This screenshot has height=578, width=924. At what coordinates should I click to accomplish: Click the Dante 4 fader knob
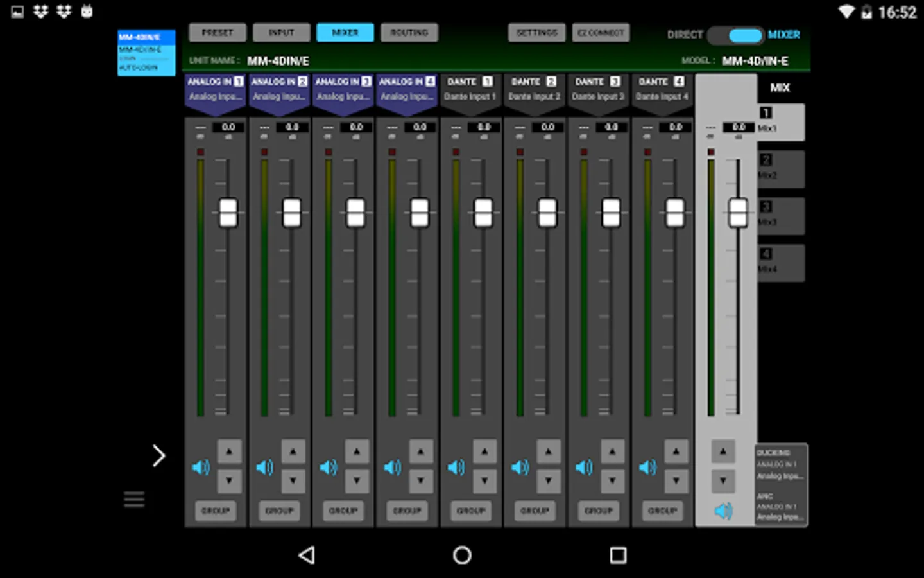[675, 213]
